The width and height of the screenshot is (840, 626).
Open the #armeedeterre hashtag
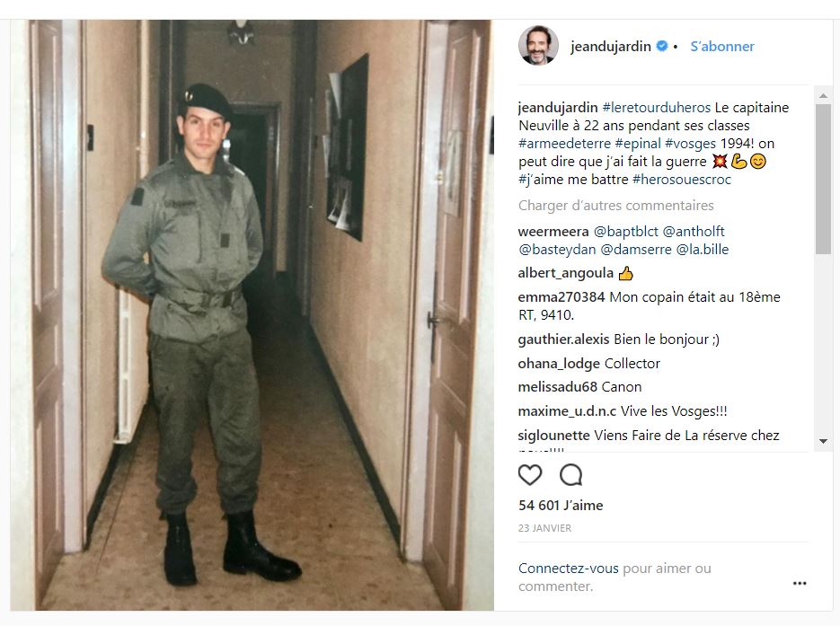(x=564, y=144)
